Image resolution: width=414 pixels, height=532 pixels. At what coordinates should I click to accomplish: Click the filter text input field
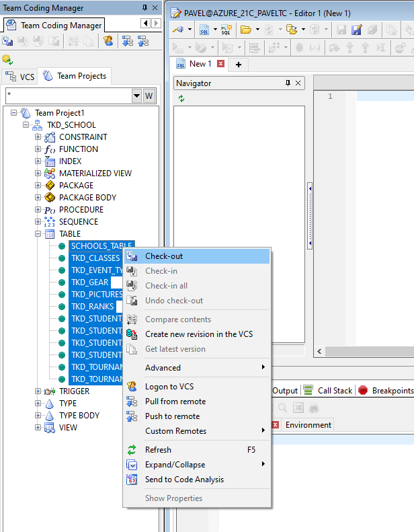(69, 96)
